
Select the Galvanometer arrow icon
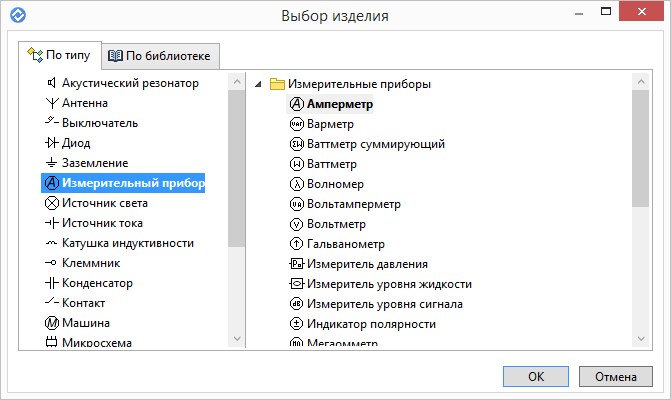296,244
